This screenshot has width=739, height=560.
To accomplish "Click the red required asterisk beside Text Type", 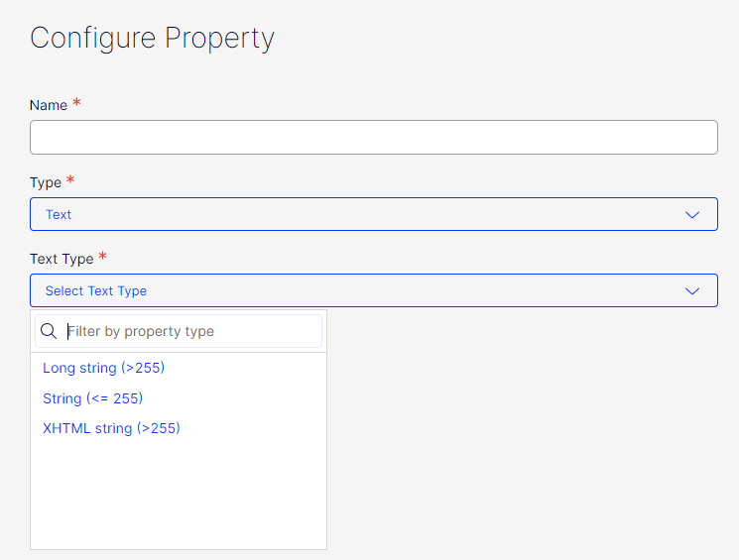I will 102,258.
